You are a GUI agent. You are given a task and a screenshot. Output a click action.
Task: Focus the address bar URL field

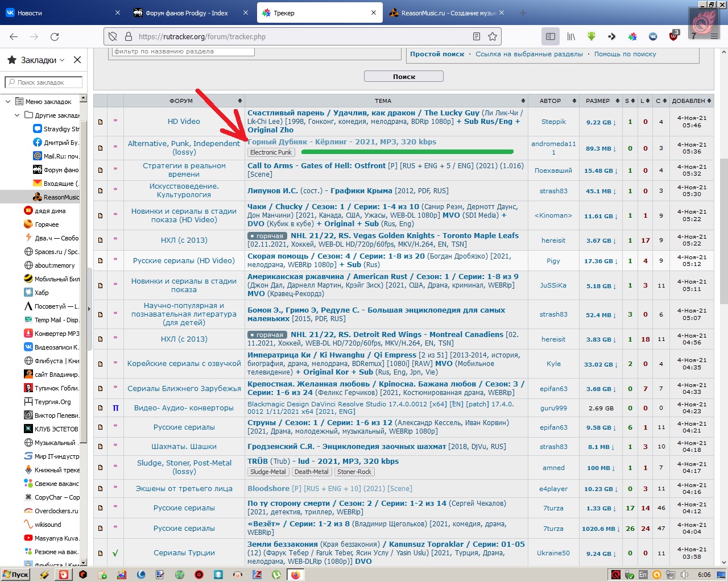coord(301,36)
